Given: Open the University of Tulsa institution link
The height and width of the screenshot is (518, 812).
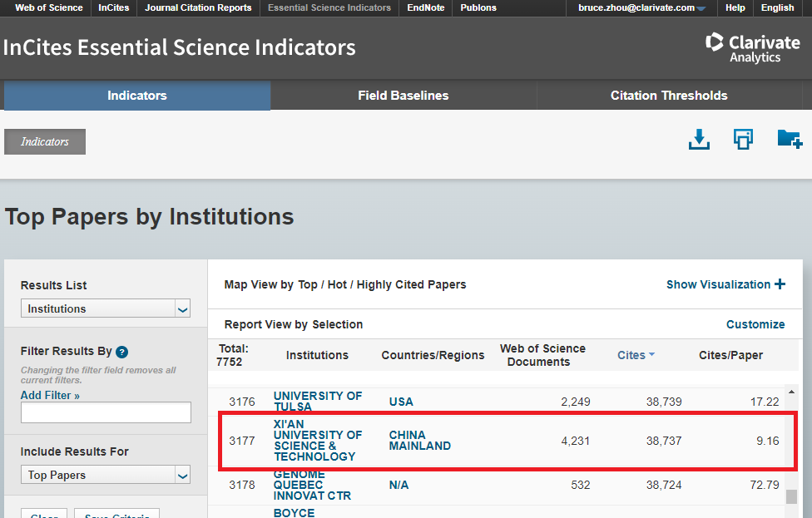Looking at the screenshot, I should click(318, 402).
